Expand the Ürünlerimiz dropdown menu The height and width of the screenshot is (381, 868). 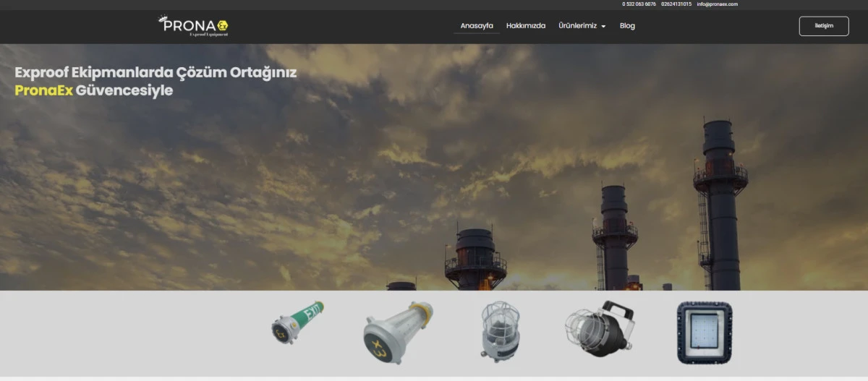click(x=582, y=26)
